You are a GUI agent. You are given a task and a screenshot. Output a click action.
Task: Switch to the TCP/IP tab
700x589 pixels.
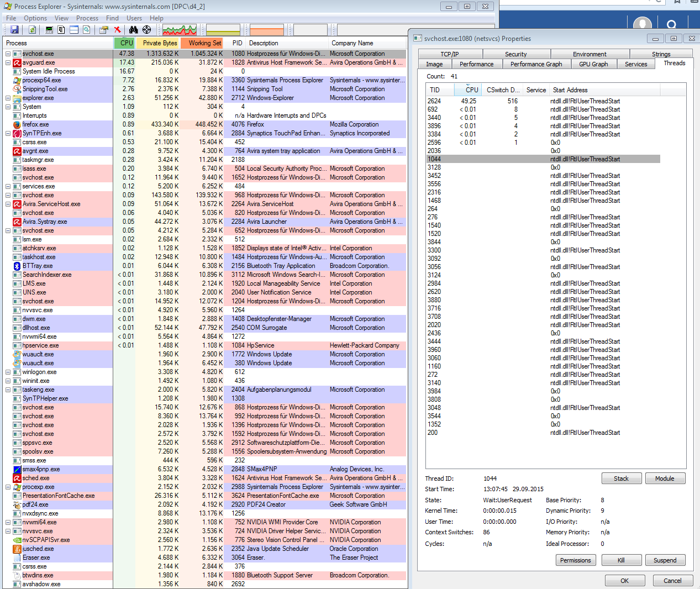450,54
